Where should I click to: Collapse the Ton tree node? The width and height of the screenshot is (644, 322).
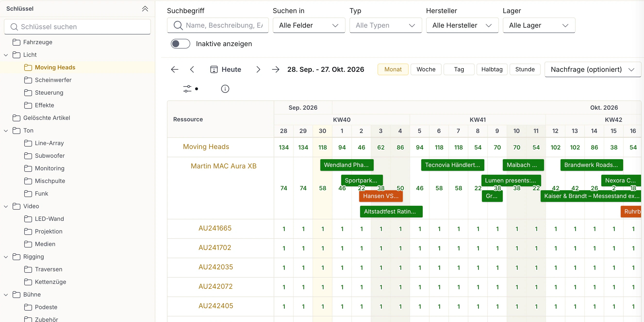[6, 131]
